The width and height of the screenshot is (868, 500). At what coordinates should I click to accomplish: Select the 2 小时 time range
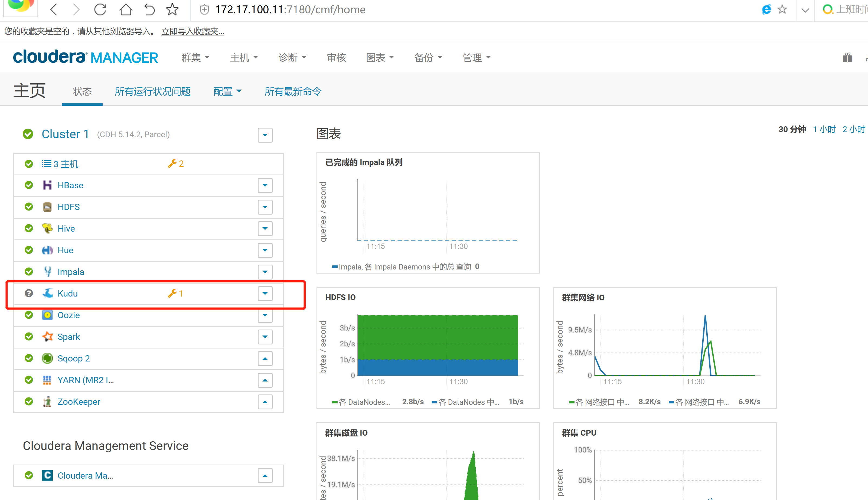pos(854,129)
